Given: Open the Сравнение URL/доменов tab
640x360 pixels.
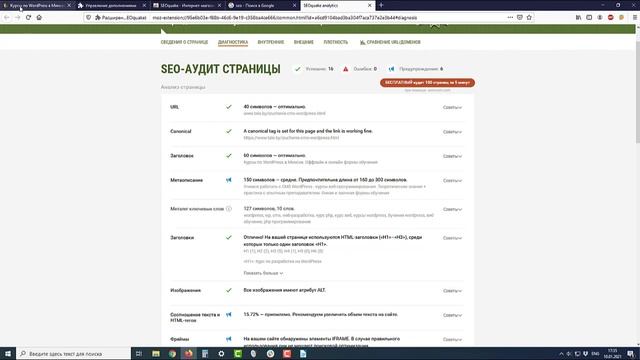Looking at the screenshot, I should pos(390,42).
